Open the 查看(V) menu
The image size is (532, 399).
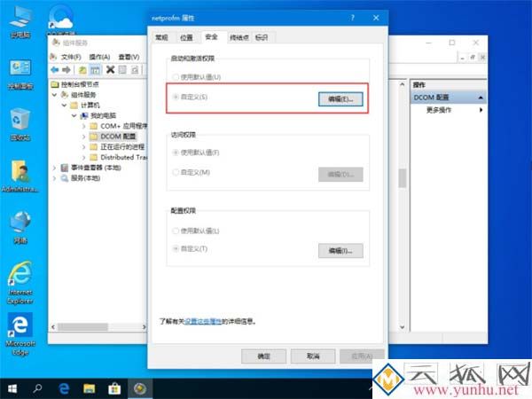point(129,57)
